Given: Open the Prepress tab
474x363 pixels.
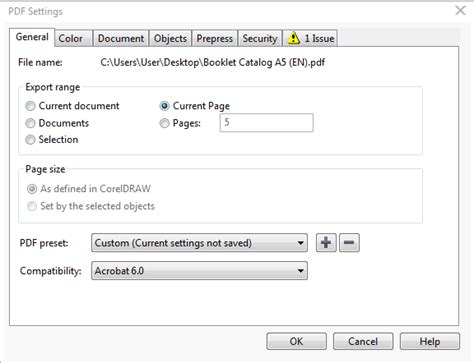Looking at the screenshot, I should (x=215, y=38).
